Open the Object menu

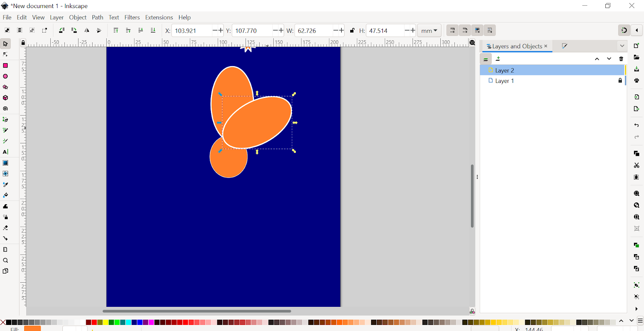click(78, 17)
